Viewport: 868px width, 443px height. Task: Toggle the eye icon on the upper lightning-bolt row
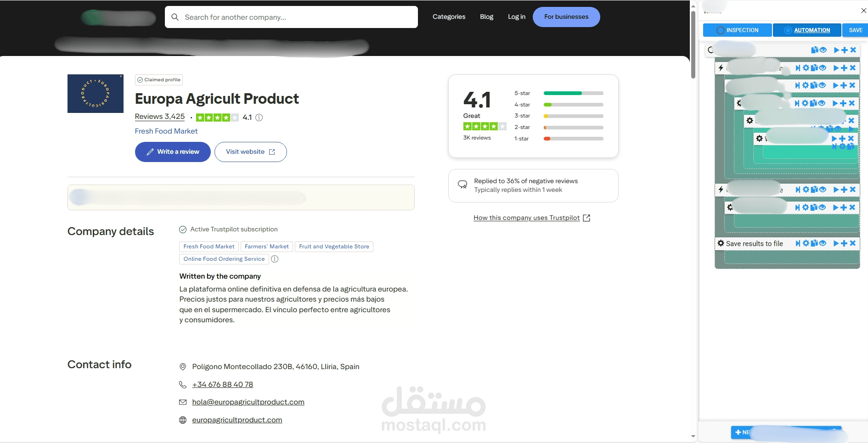pos(823,68)
